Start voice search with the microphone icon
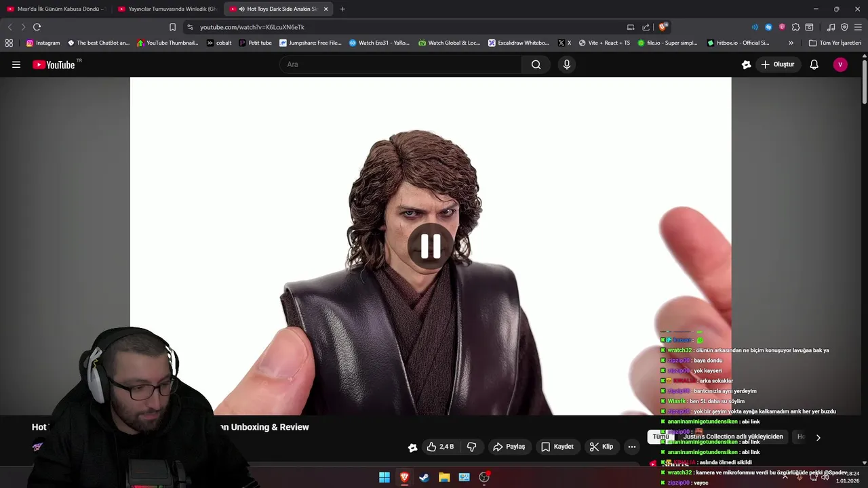This screenshot has height=488, width=868. (567, 64)
